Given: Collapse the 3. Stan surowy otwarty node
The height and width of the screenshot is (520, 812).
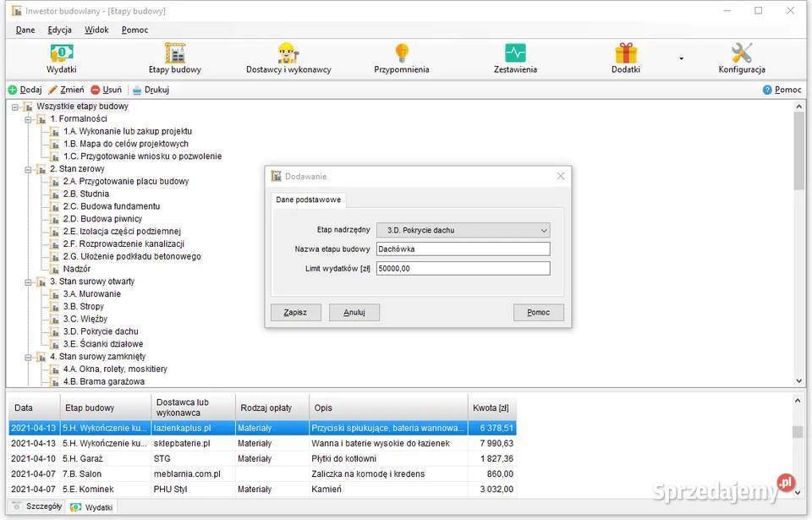Looking at the screenshot, I should [x=28, y=282].
